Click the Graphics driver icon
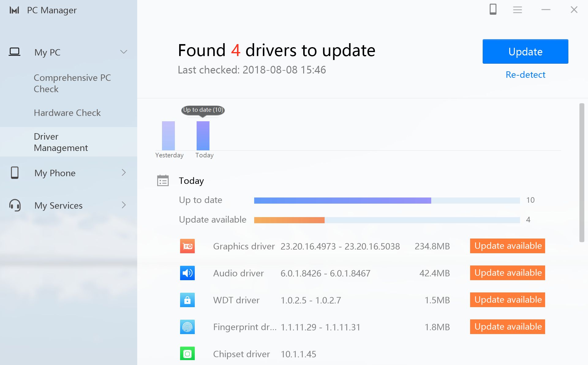The height and width of the screenshot is (365, 588). tap(187, 246)
